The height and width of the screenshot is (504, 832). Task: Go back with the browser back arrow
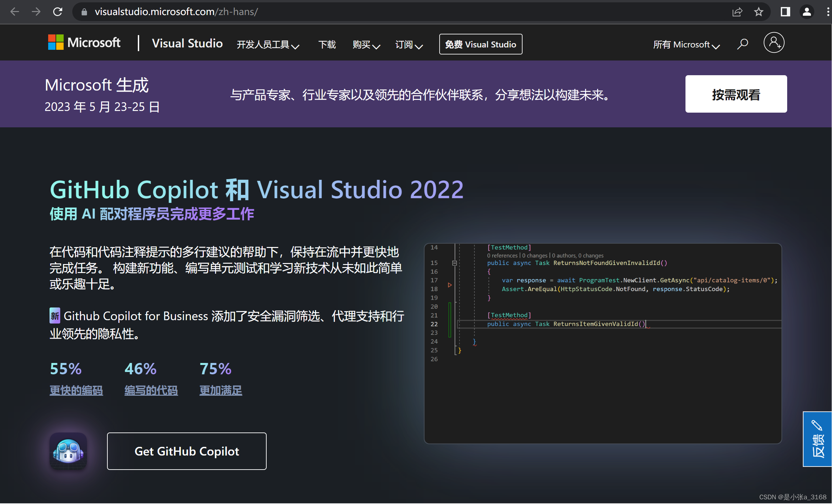(x=14, y=12)
